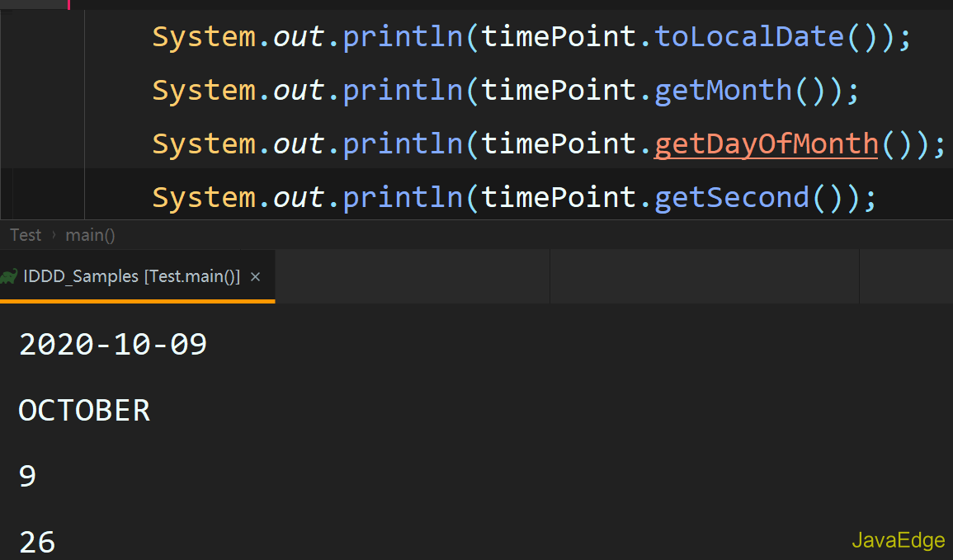Click the JavaEdge watermark text
This screenshot has height=560, width=953.
coord(898,539)
